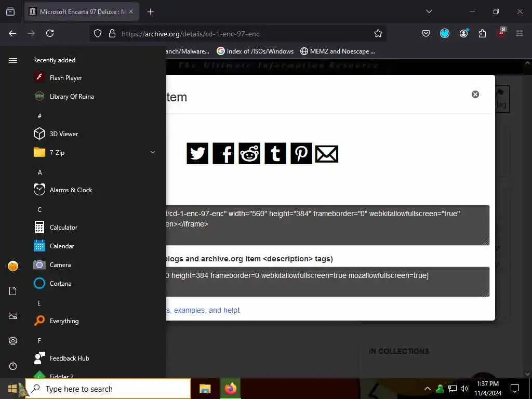The image size is (532, 399).
Task: Bookmark this page with star icon
Action: (x=378, y=33)
